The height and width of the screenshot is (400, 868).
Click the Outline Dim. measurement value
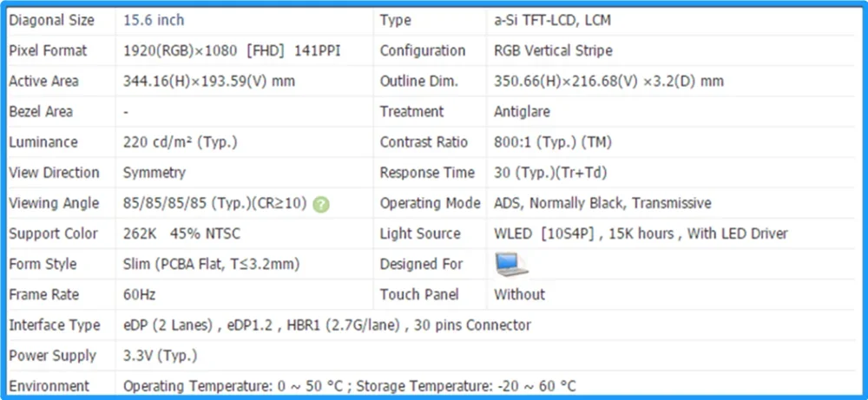[608, 82]
